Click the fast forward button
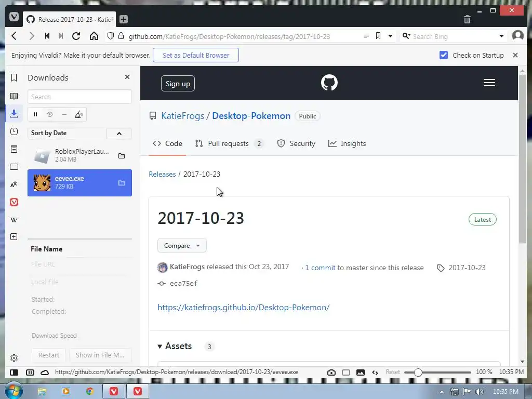Viewport: 532px width, 399px height. (x=61, y=36)
